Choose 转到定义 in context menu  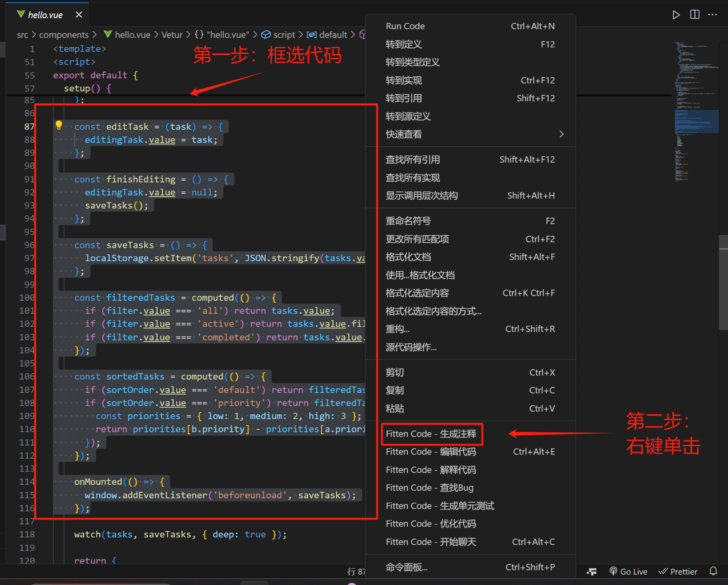tap(470, 44)
